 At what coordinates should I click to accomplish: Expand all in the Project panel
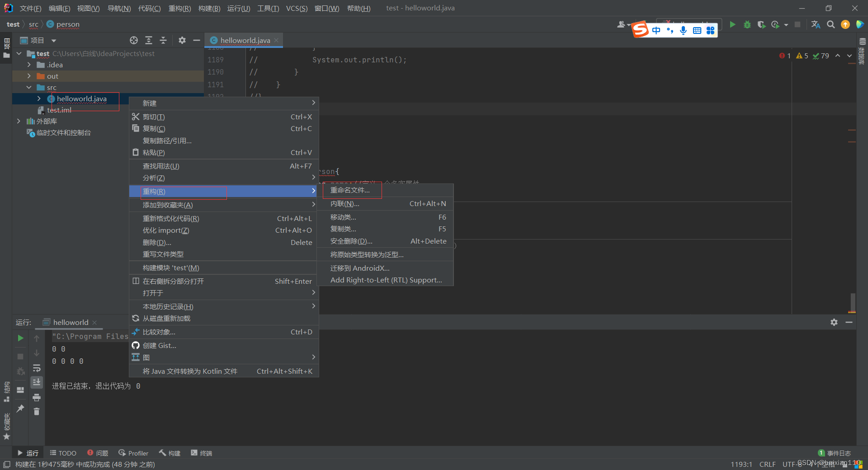point(149,40)
